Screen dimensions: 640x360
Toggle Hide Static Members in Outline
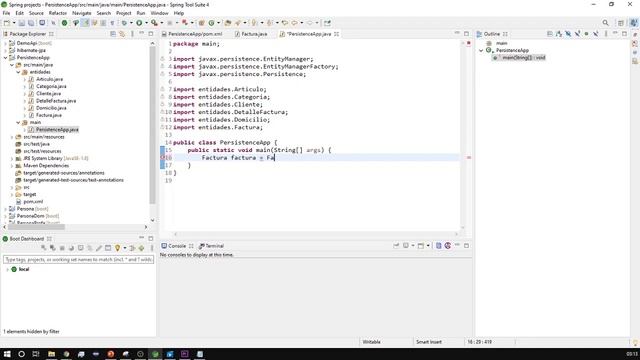[x=578, y=34]
